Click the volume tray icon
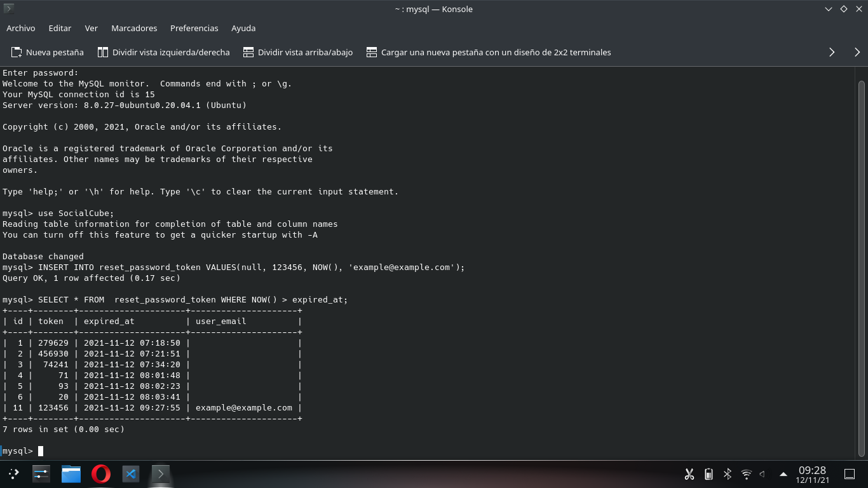Viewport: 868px width, 488px height. coord(763,474)
